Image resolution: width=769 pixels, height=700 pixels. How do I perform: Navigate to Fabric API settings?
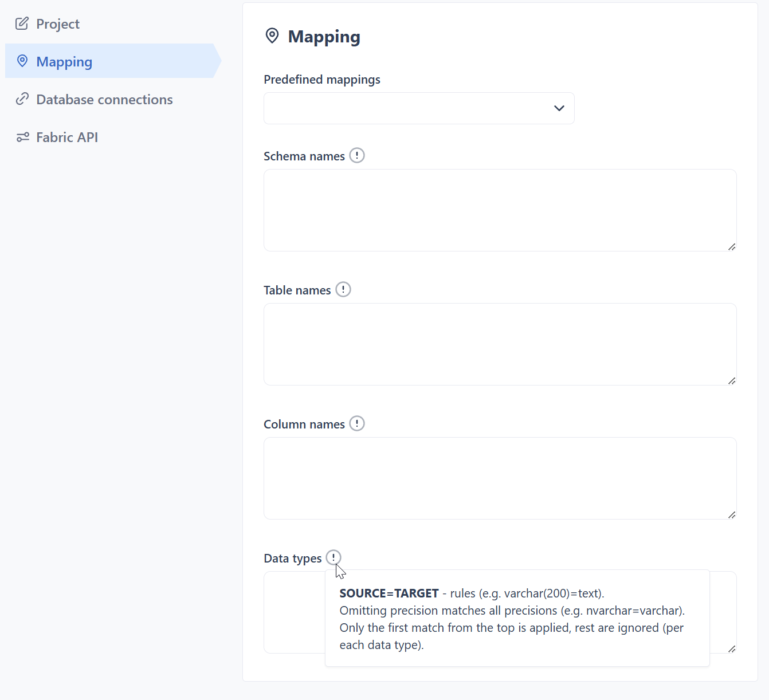67,137
